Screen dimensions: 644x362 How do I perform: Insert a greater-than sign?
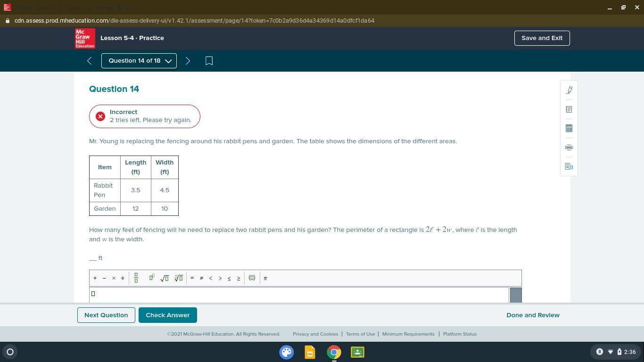(x=220, y=278)
